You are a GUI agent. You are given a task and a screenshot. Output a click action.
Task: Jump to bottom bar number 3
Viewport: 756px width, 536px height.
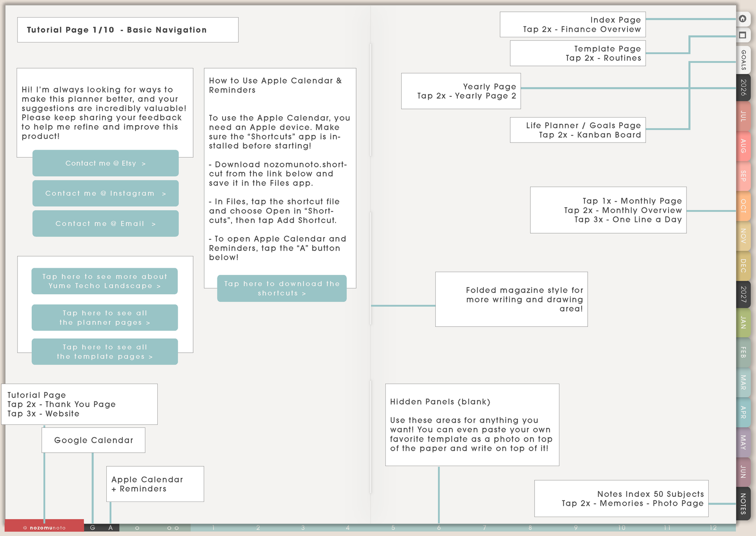pyautogui.click(x=303, y=528)
